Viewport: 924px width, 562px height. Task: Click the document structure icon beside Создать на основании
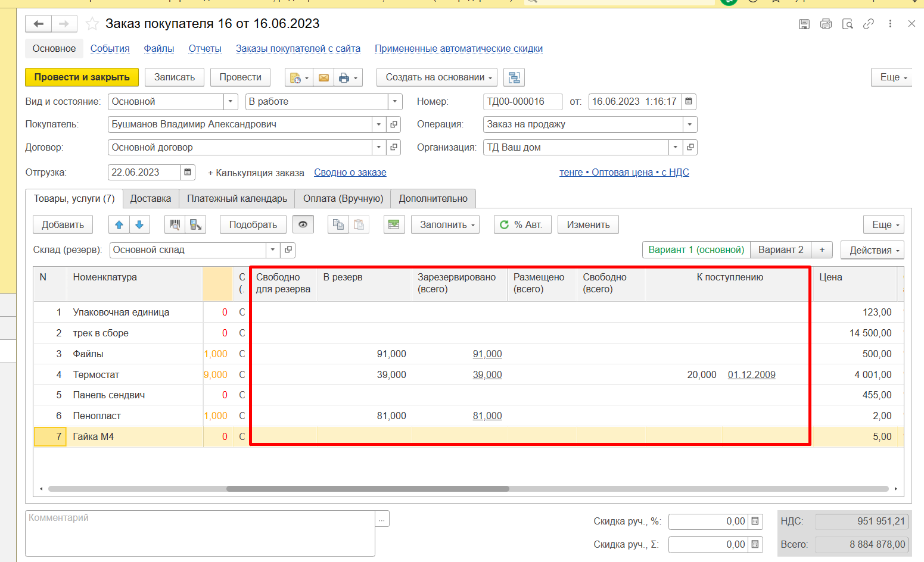(514, 77)
